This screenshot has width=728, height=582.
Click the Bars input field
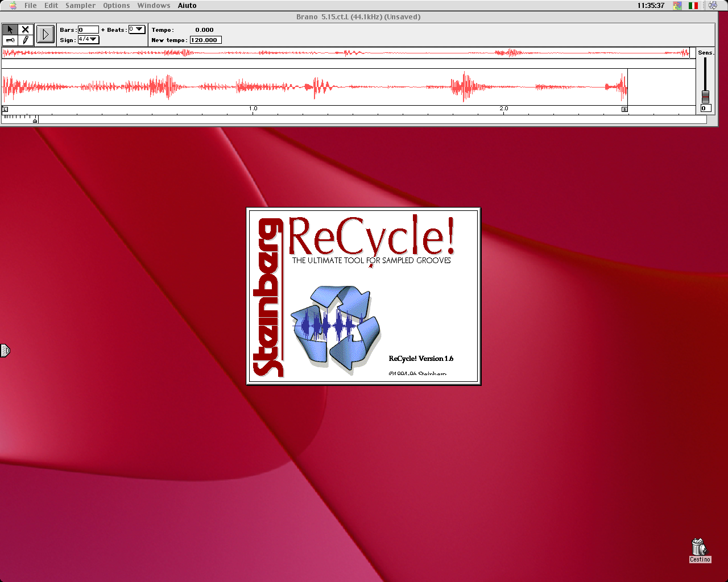88,30
